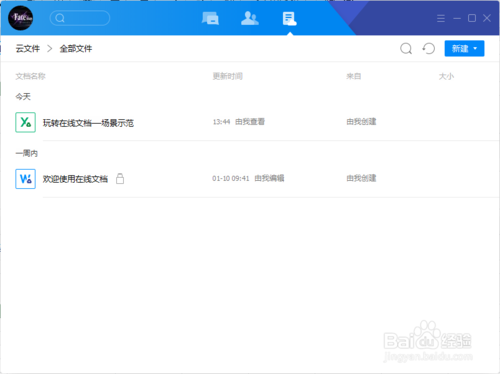The image size is (500, 374).
Task: Click the 13:44 由我查看 timestamp
Action: tap(239, 122)
